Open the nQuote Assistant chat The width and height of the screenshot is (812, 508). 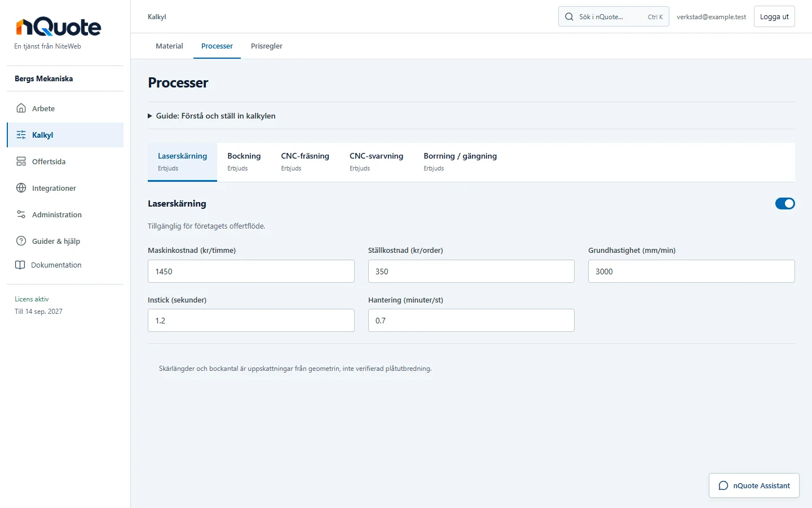(x=754, y=485)
